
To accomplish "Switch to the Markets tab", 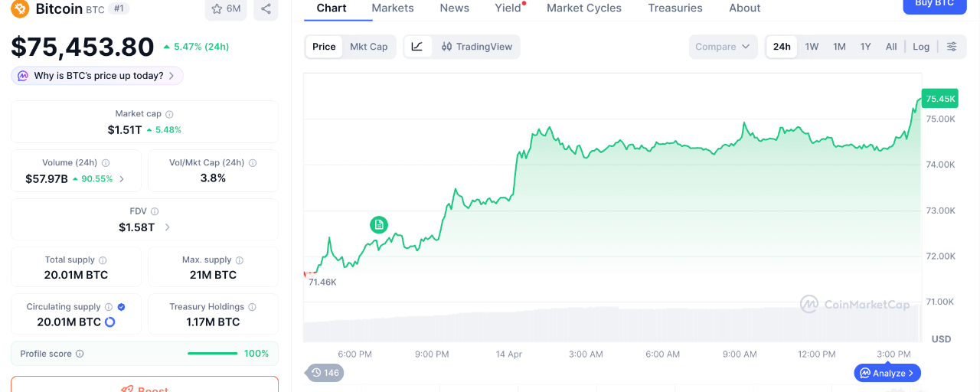I will coord(393,8).
